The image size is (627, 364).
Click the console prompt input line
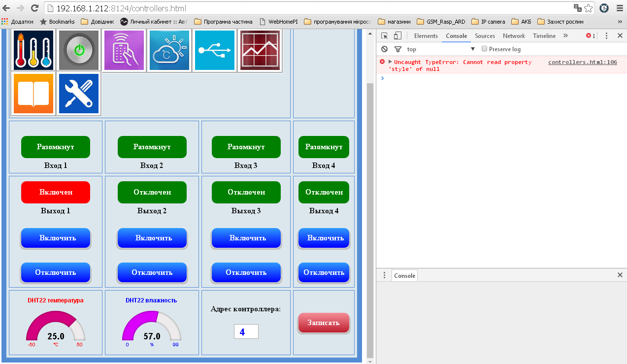(x=502, y=78)
